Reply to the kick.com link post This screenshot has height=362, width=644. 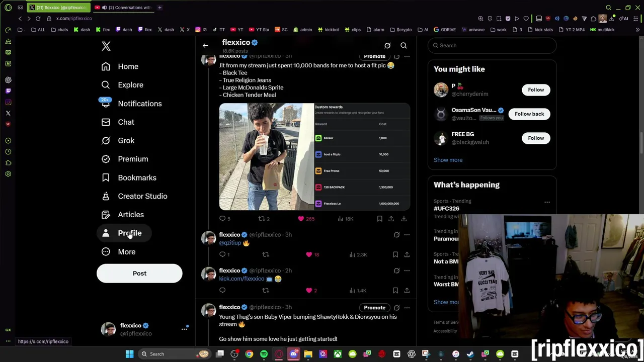[222, 291]
